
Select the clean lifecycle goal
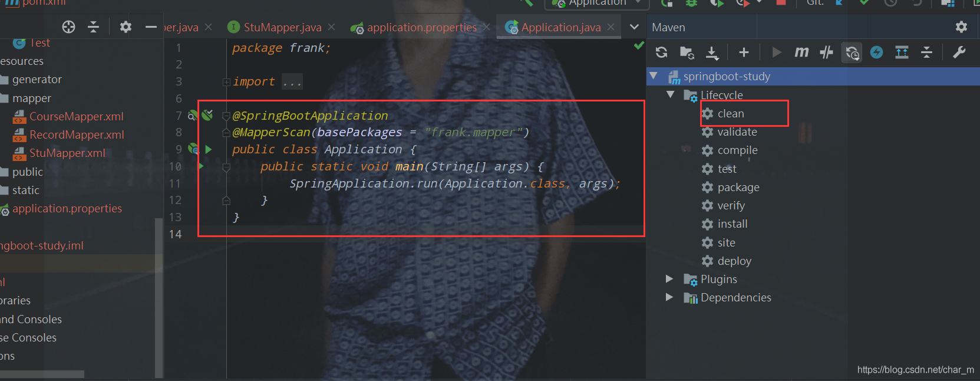click(731, 113)
